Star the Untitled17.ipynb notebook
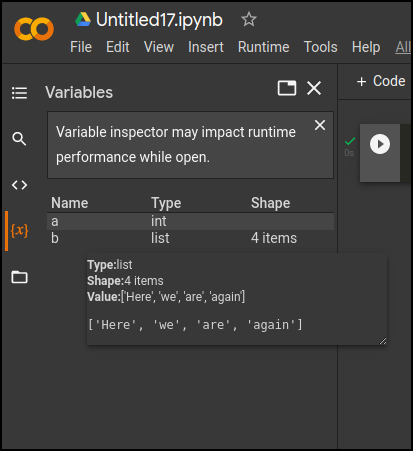The width and height of the screenshot is (413, 451). tap(249, 19)
